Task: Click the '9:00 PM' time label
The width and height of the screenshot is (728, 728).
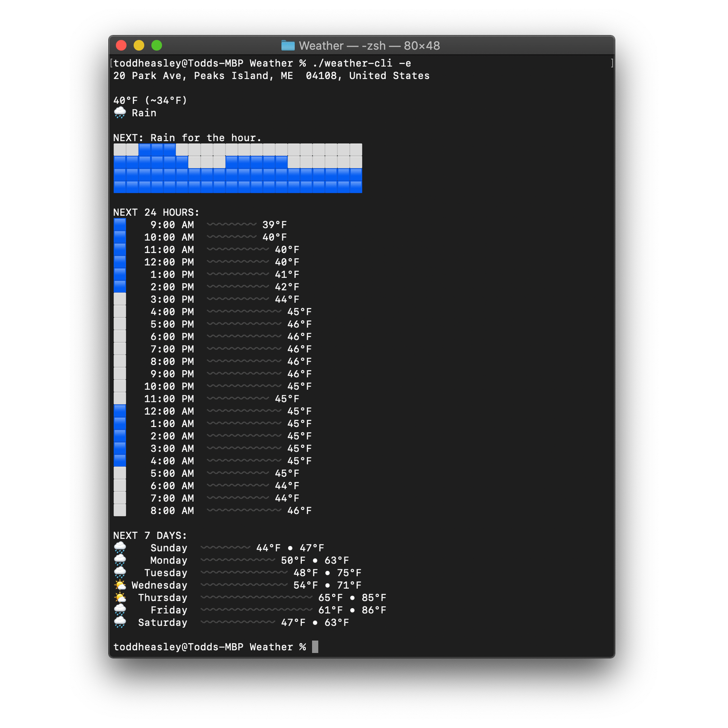Action: (x=172, y=374)
